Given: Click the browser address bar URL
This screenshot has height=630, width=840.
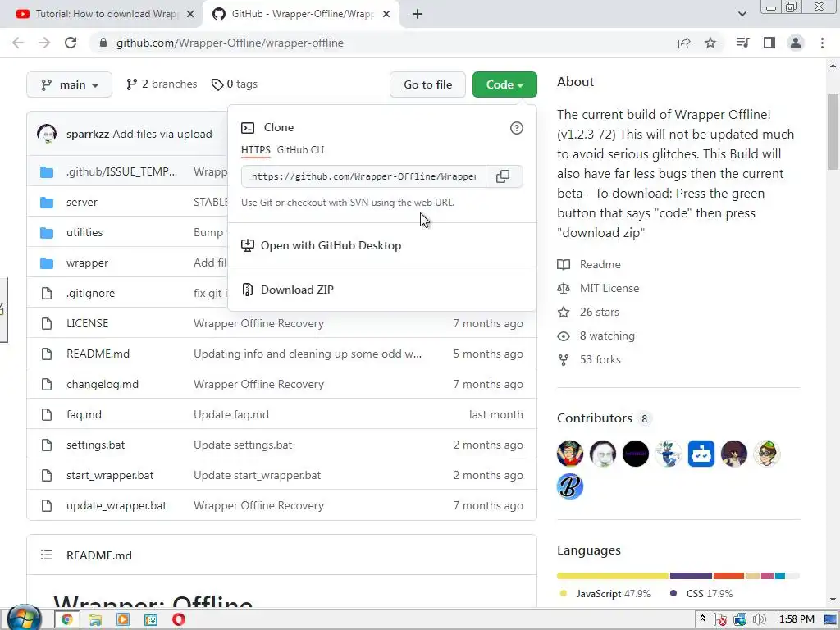Looking at the screenshot, I should coord(230,43).
